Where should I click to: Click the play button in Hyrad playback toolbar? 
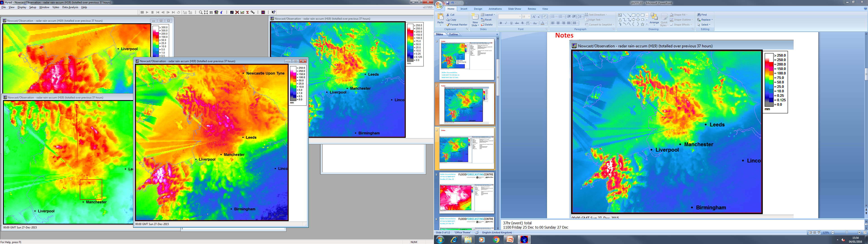click(147, 12)
